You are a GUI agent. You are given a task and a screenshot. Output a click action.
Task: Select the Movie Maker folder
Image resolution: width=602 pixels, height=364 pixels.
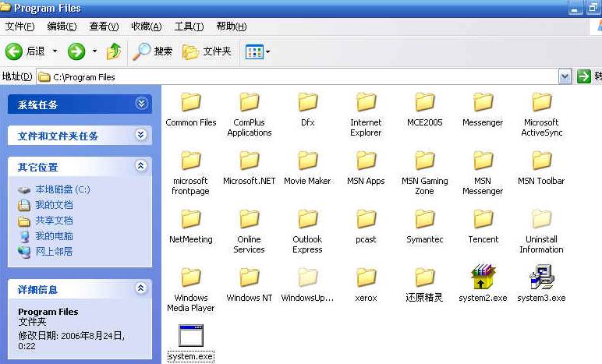pos(307,168)
